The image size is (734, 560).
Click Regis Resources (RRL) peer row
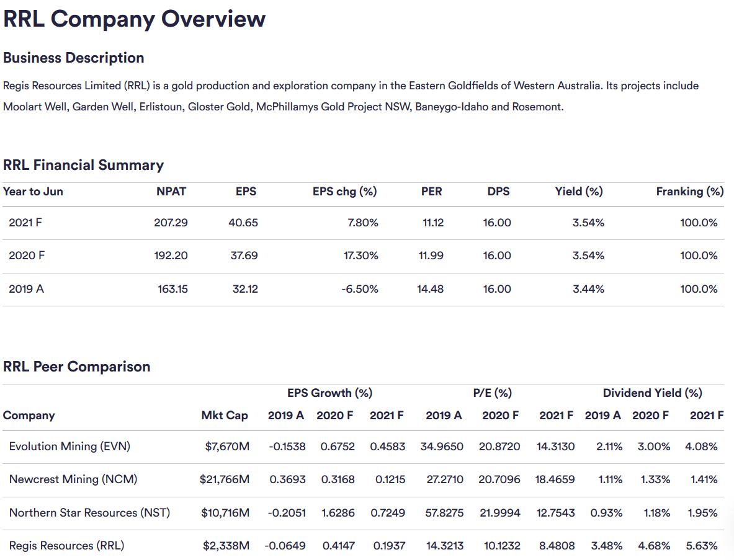(66, 546)
